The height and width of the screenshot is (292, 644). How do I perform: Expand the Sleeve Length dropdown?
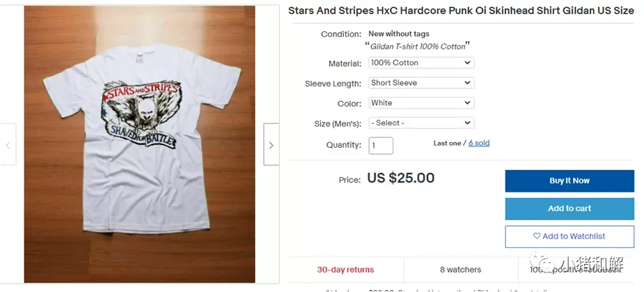[x=421, y=83]
